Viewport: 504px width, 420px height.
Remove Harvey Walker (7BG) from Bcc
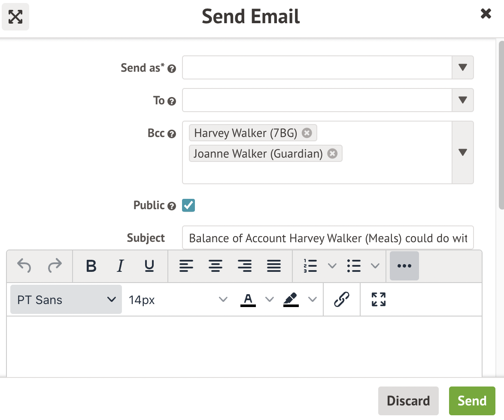(307, 133)
